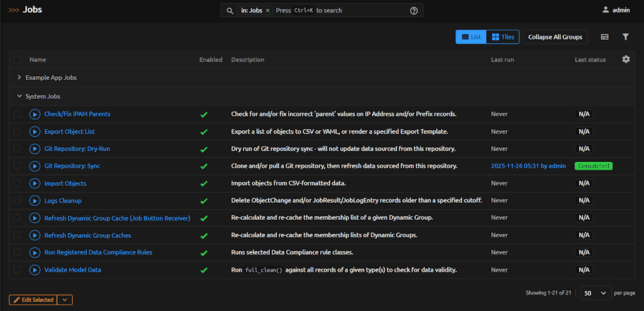644x311 pixels.
Task: Open the Refresh Dynamic Group Caches link
Action: pyautogui.click(x=87, y=235)
